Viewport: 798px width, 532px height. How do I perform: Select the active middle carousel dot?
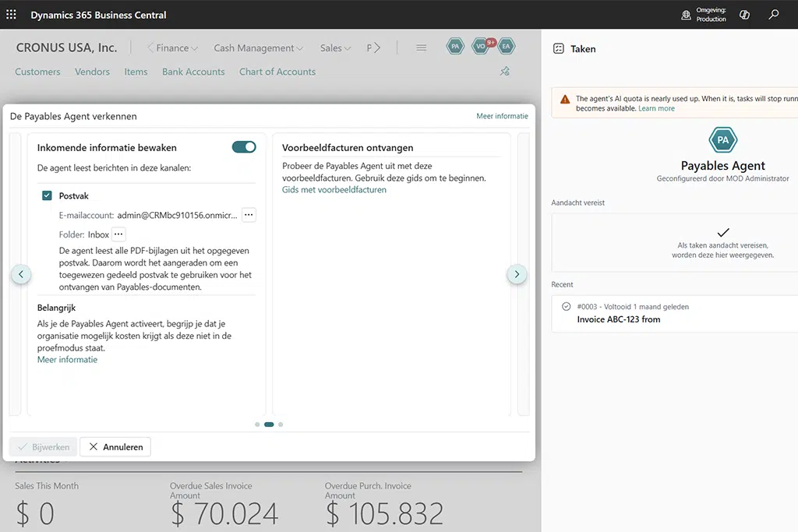coord(269,425)
